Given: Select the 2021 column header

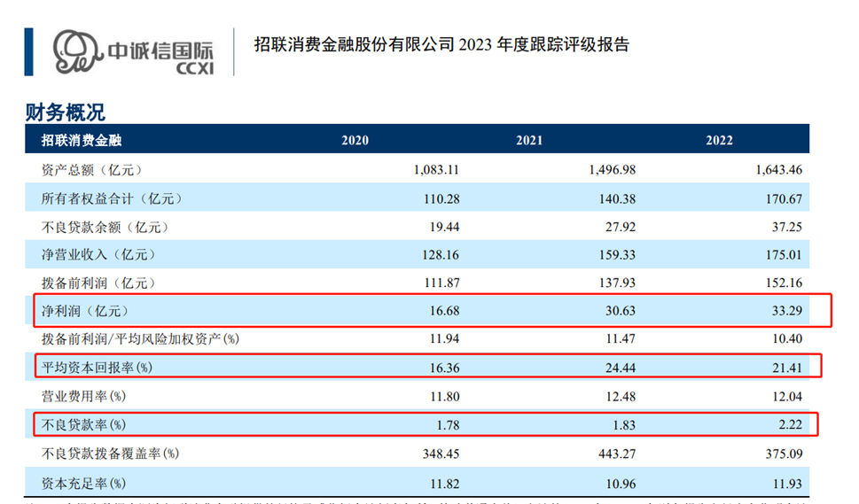Looking at the screenshot, I should (528, 140).
